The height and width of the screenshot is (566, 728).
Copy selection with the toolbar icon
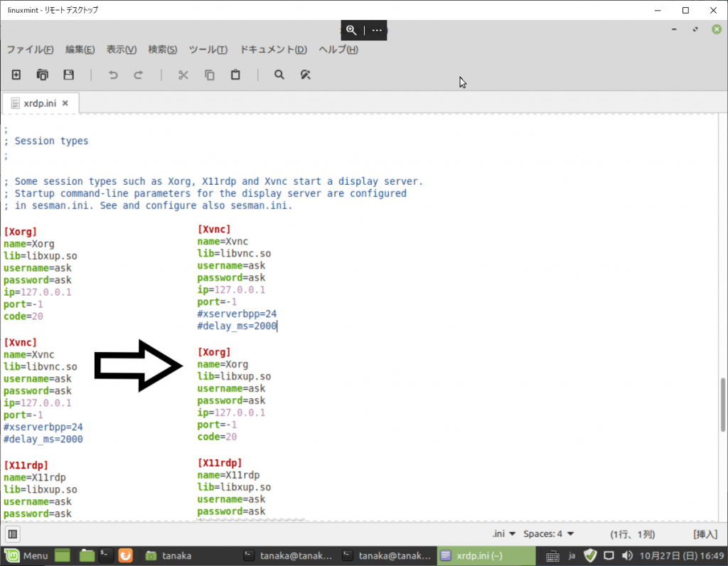pos(210,75)
